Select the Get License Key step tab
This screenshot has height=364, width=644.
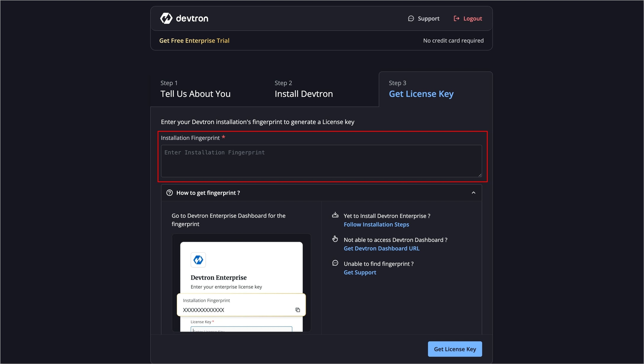[x=435, y=89]
